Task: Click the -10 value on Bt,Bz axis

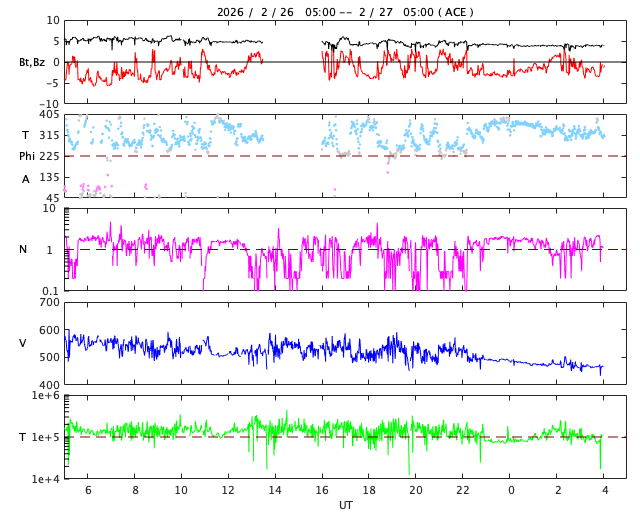Action: click(48, 103)
